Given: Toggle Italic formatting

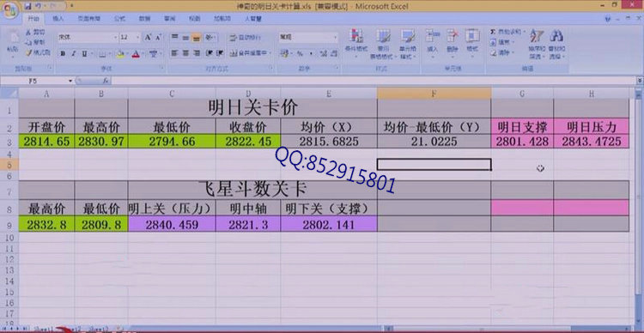Looking at the screenshot, I should tap(74, 53).
